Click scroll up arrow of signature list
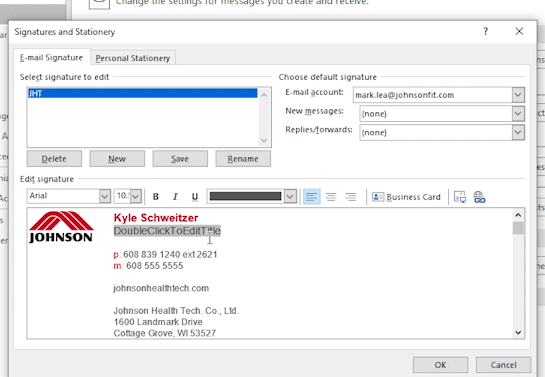 coord(264,95)
